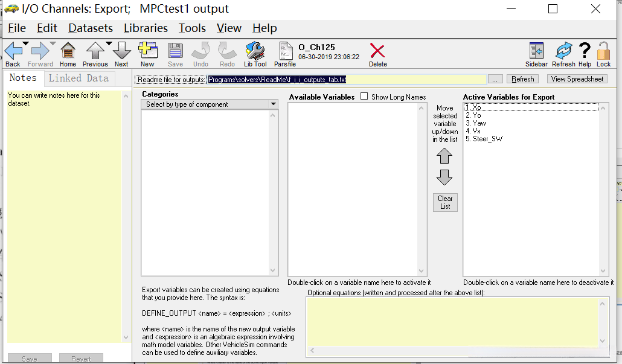Open the Tools menu
622x364 pixels.
pyautogui.click(x=192, y=28)
